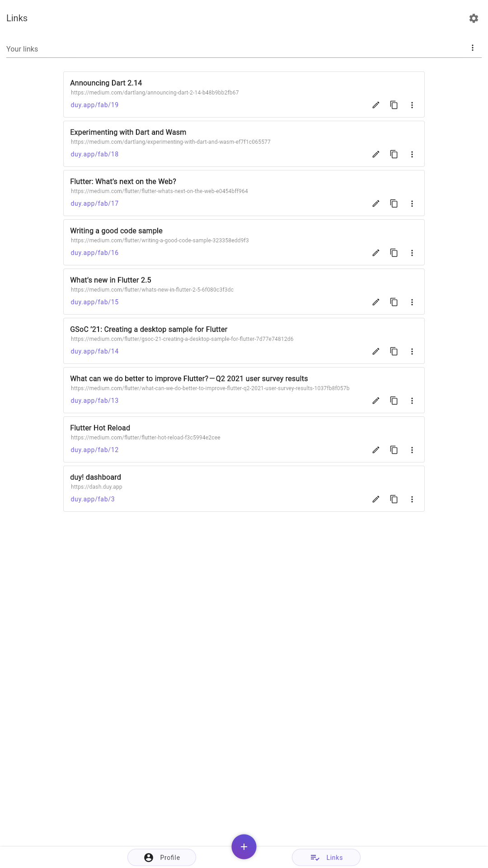Copy the duy.app/fab/18 short link
This screenshot has width=488, height=868.
tap(394, 154)
